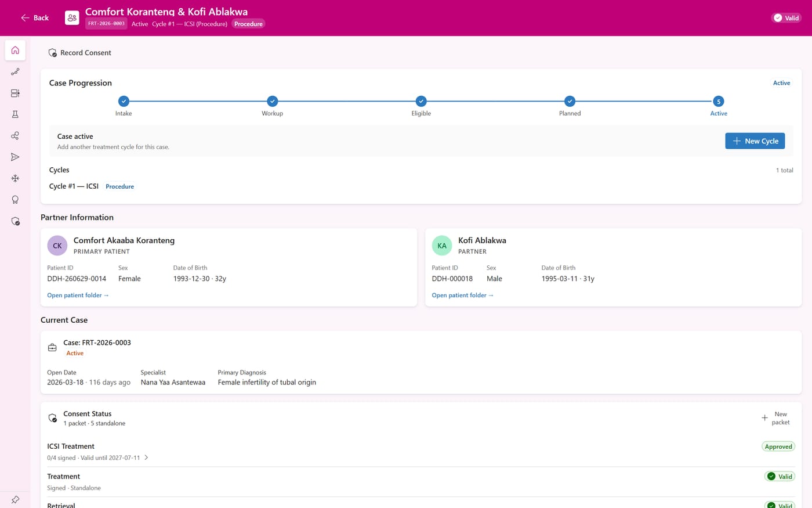This screenshot has height=508, width=812.
Task: Click the Consent Status shield icon
Action: click(52, 418)
